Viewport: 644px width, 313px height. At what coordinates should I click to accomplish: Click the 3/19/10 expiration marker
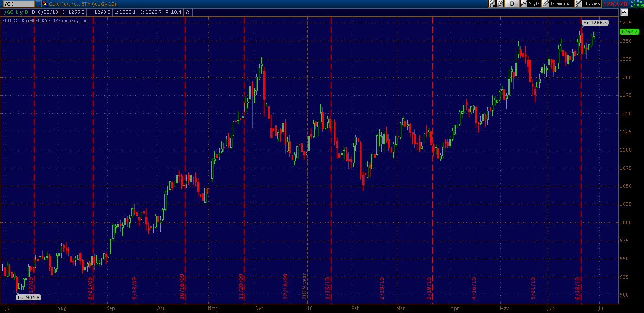pyautogui.click(x=429, y=288)
